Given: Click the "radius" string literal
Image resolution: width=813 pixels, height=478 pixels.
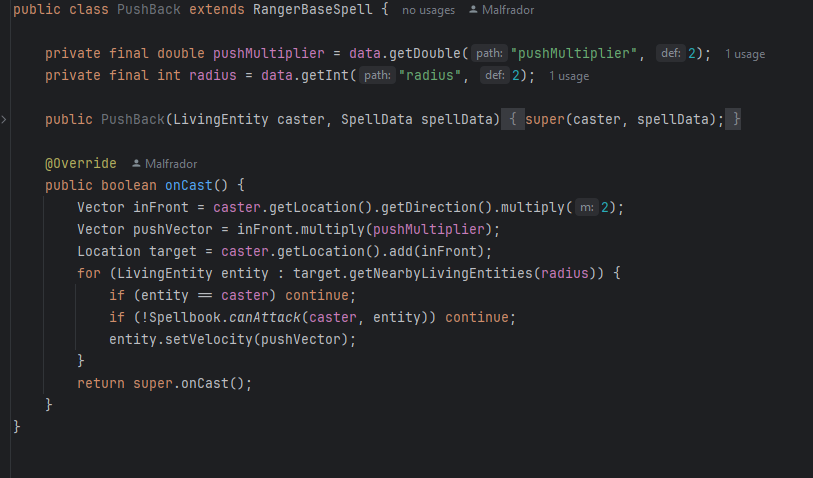Looking at the screenshot, I should 430,76.
